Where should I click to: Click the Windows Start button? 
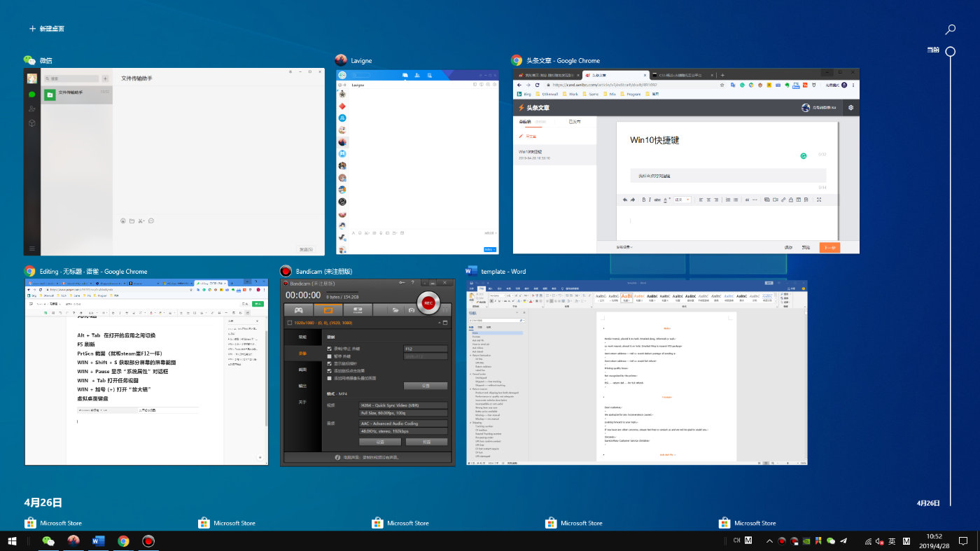[x=12, y=540]
